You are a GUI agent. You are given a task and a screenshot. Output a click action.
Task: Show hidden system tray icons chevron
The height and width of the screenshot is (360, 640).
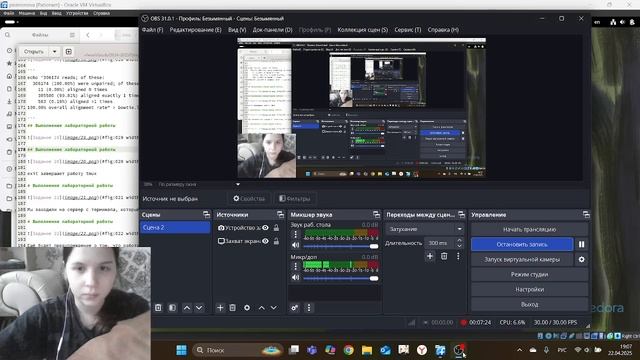519,350
